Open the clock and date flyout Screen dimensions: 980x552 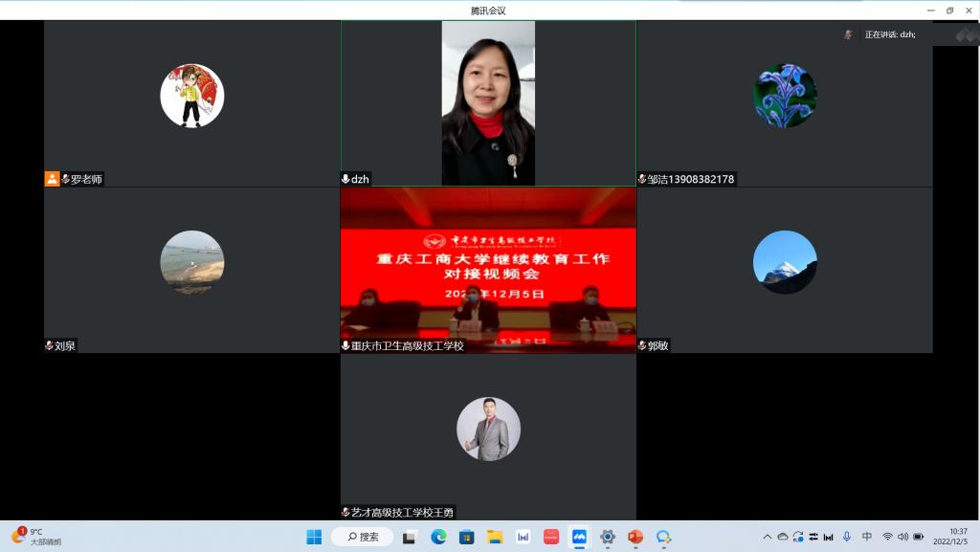click(957, 537)
